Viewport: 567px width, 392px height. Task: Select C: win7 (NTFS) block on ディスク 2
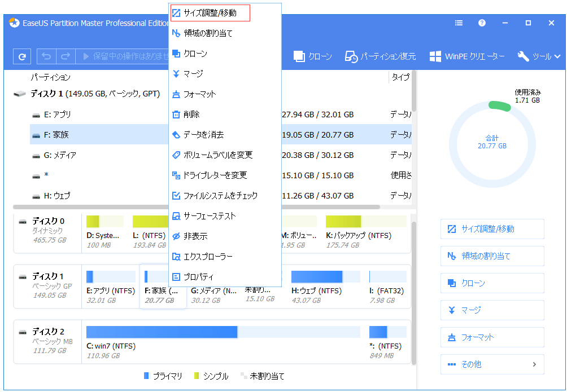pos(223,342)
